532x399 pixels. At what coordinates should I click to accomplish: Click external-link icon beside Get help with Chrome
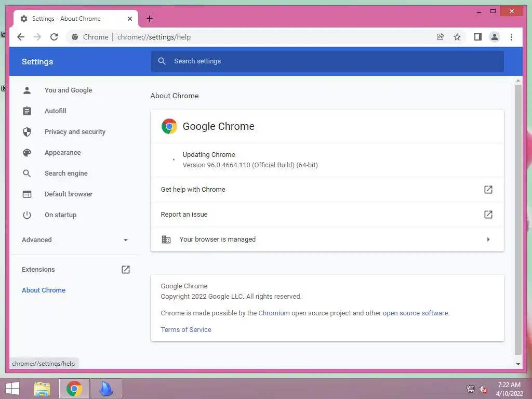pyautogui.click(x=488, y=189)
